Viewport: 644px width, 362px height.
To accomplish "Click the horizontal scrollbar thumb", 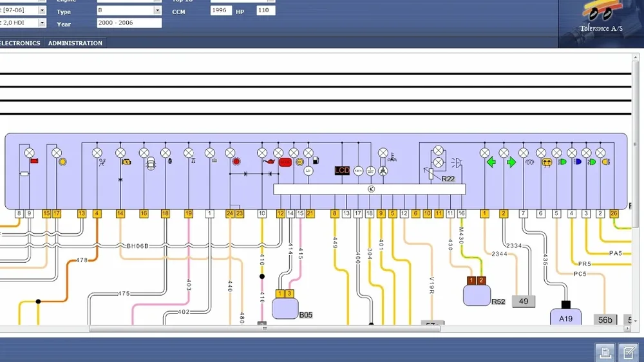I will (265, 329).
